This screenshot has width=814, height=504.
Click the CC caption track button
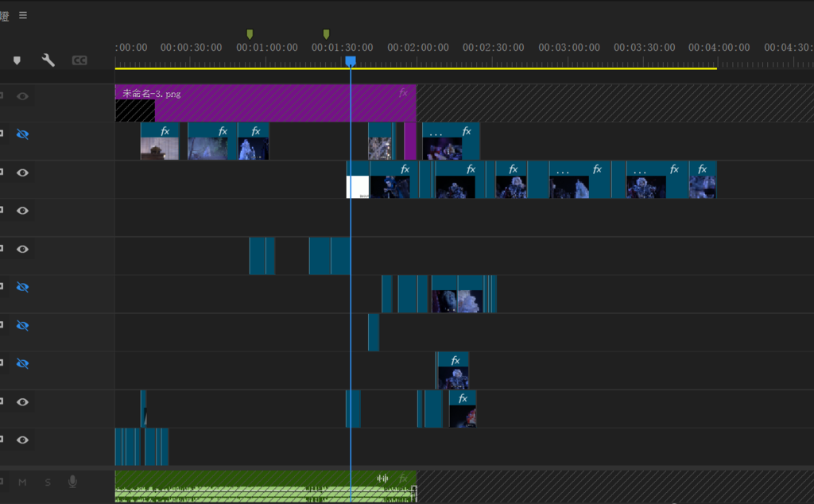79,60
